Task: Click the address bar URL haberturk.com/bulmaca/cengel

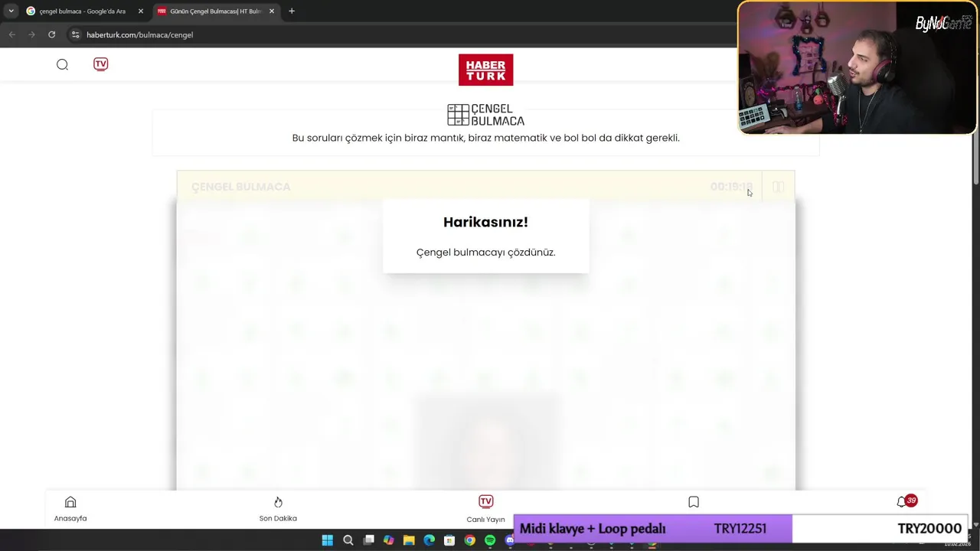Action: [139, 34]
